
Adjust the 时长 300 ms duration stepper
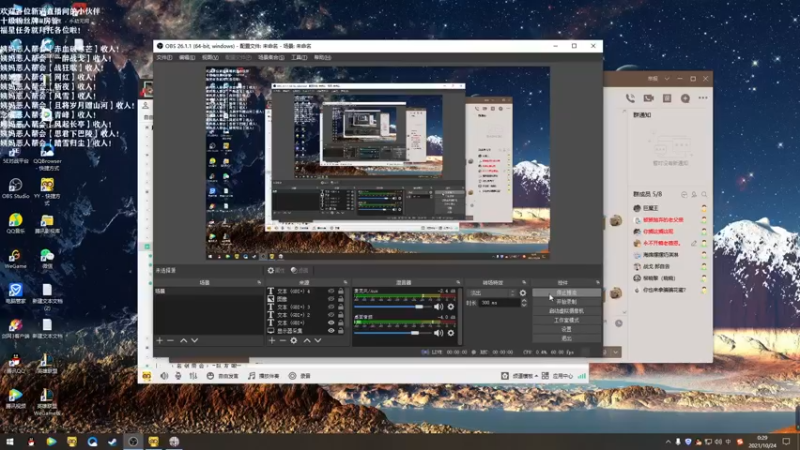click(524, 303)
